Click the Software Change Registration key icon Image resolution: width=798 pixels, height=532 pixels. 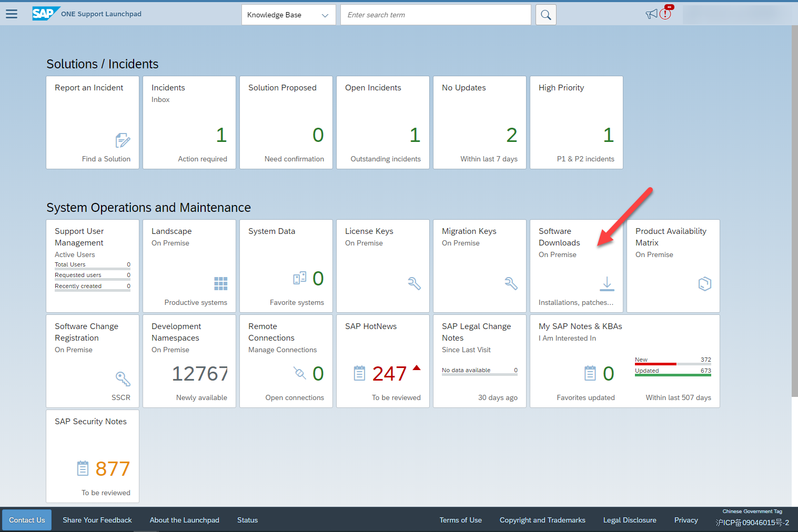(123, 379)
